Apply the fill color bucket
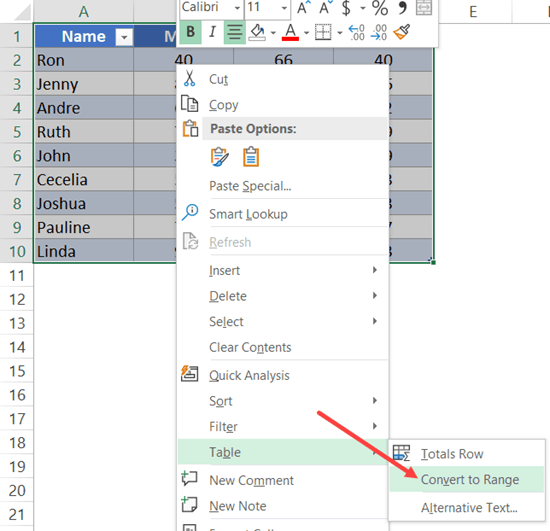 [257, 32]
